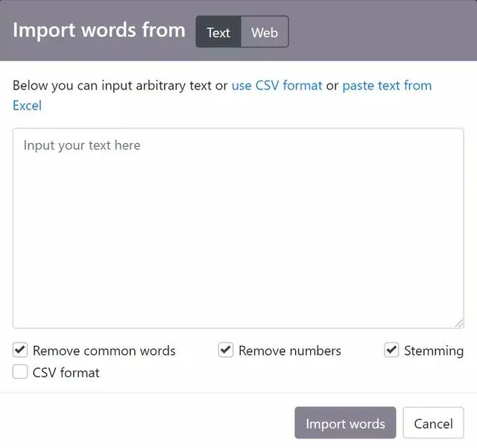Screen dimensions: 477x448
Task: Uncheck the Remove numbers checkbox
Action: pyautogui.click(x=226, y=350)
